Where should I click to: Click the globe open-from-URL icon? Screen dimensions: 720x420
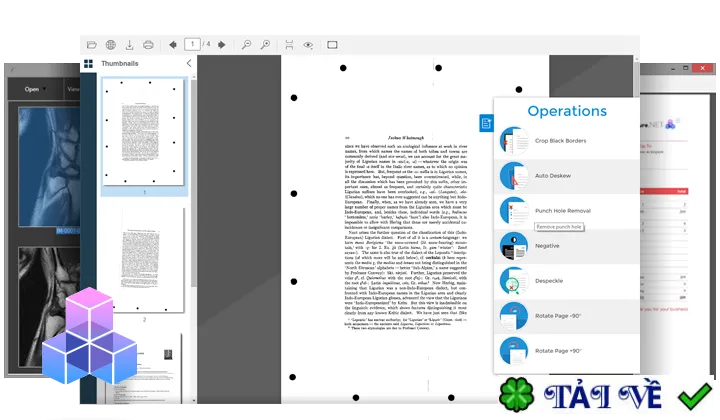point(111,45)
